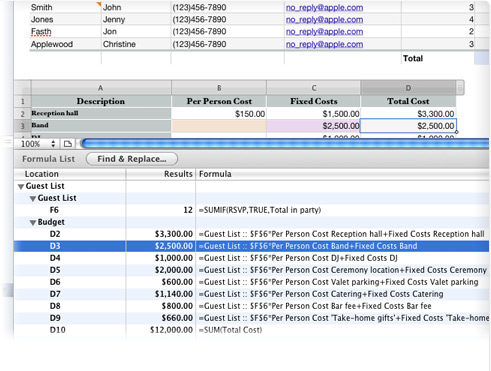Click the Christine first name cell
Image resolution: width=491 pixels, height=371 pixels.
[136, 44]
